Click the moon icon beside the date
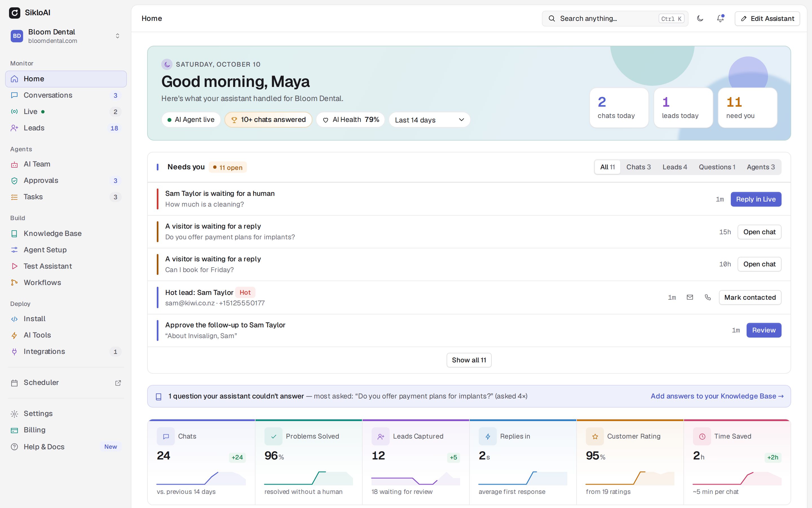 pyautogui.click(x=167, y=64)
